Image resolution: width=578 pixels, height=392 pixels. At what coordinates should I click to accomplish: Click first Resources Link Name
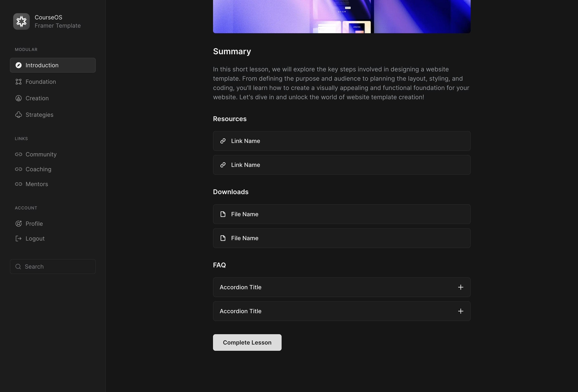[x=342, y=141]
